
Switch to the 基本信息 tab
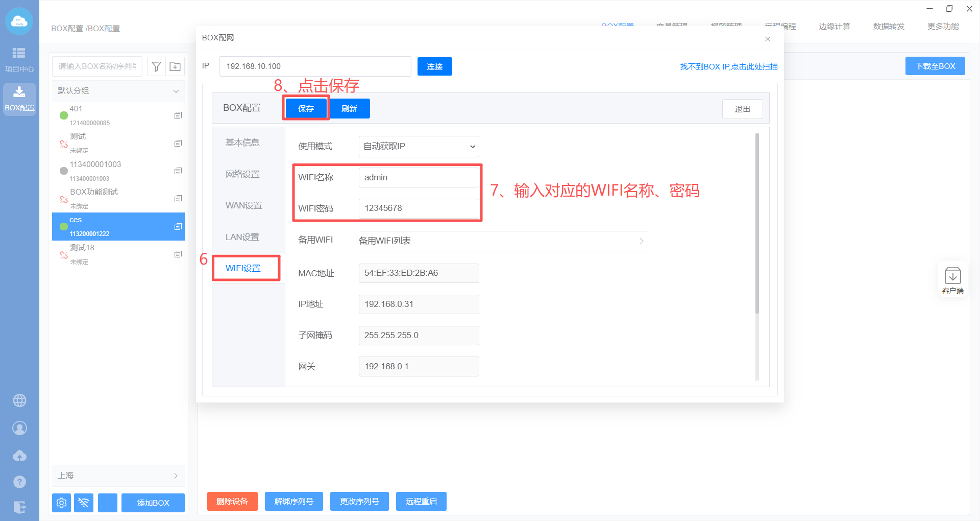coord(242,143)
